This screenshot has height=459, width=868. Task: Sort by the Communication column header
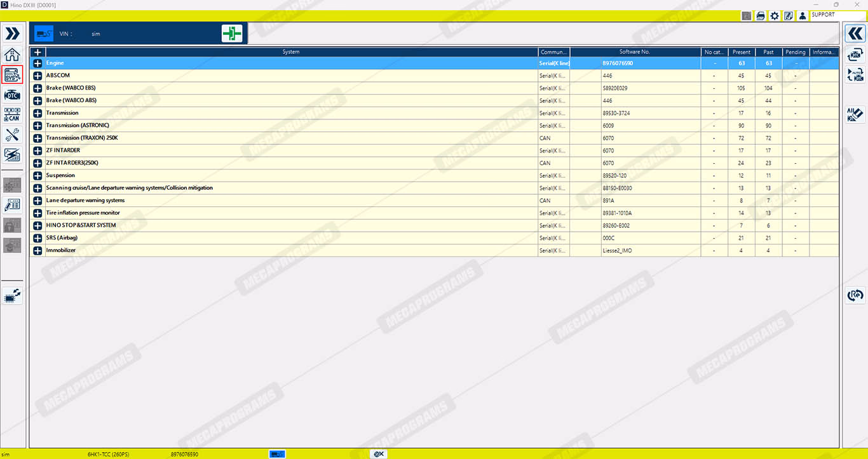[554, 52]
